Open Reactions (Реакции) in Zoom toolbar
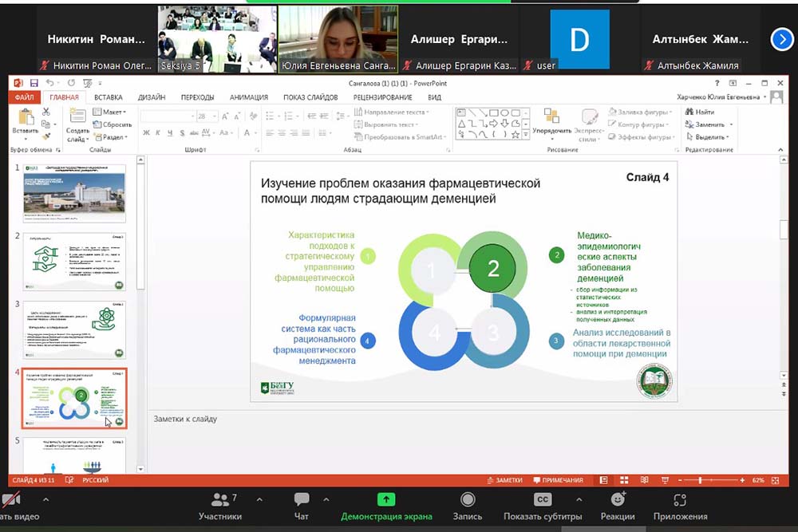 coord(618,506)
